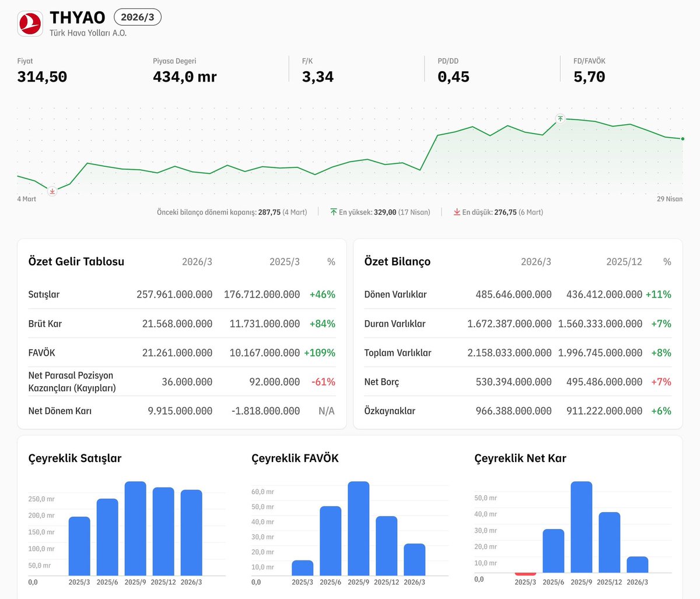Click the Brüt Kar change +84%
The height and width of the screenshot is (599, 700).
pyautogui.click(x=323, y=324)
